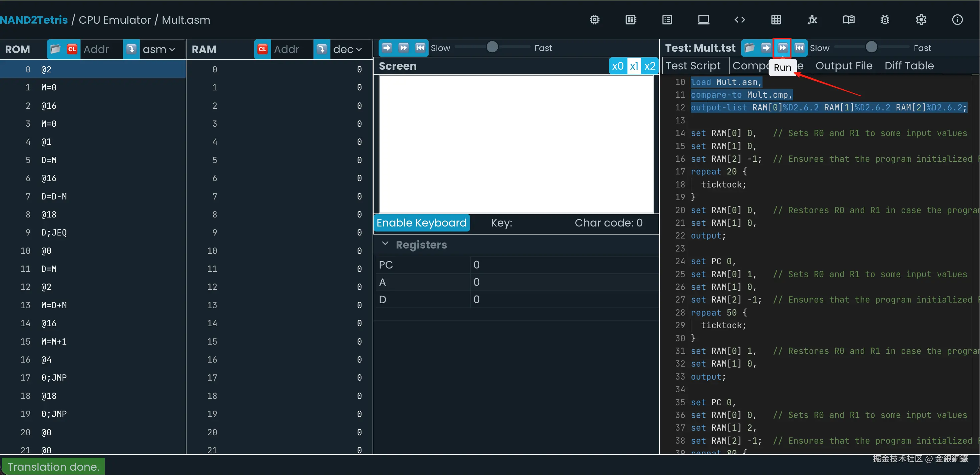Reset the CPU with rewind icon
Viewport: 980px width, 475px height.
pyautogui.click(x=420, y=48)
